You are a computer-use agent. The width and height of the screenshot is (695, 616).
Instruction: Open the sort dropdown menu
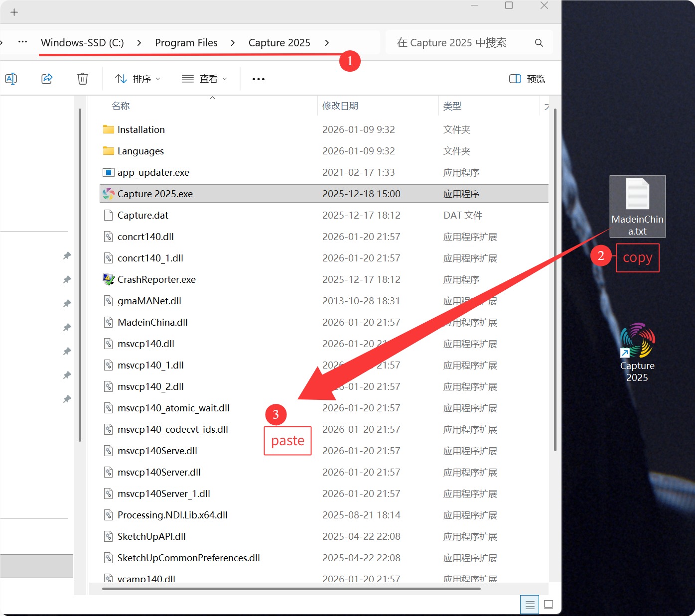click(138, 79)
